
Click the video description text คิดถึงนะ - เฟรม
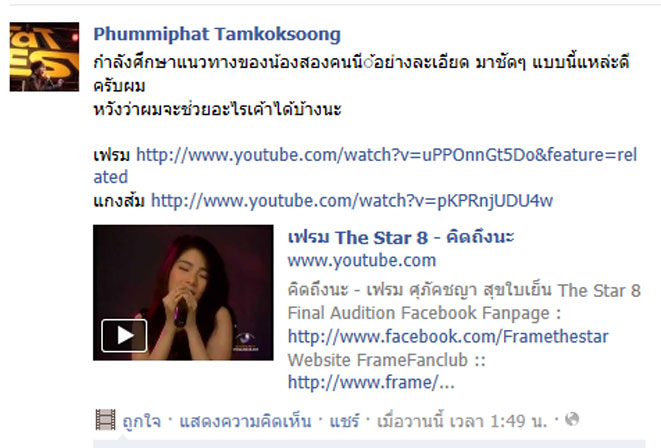pos(344,290)
